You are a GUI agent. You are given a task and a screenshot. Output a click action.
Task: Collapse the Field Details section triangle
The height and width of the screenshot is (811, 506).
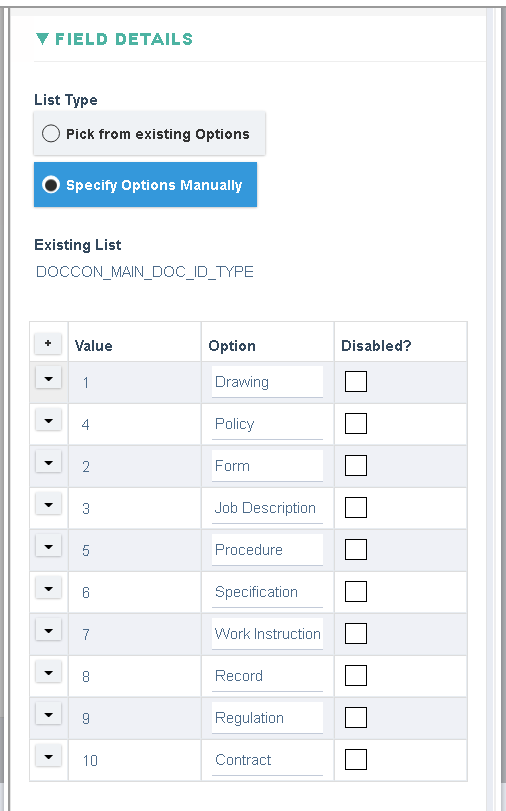tap(42, 39)
